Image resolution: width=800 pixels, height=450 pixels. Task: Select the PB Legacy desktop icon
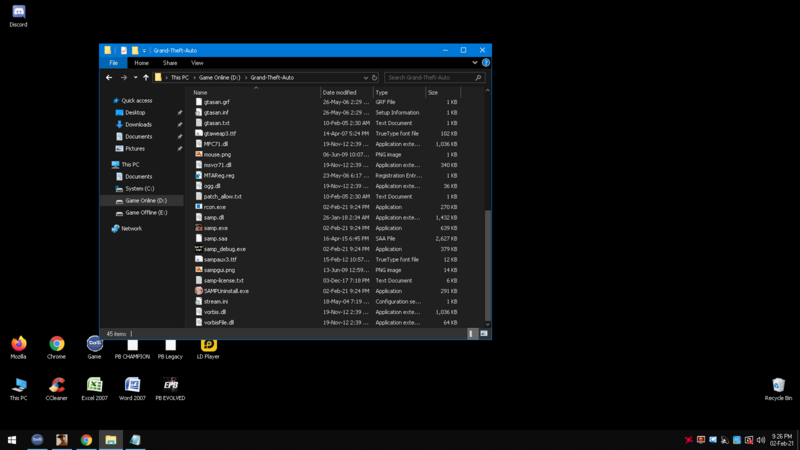(x=170, y=348)
